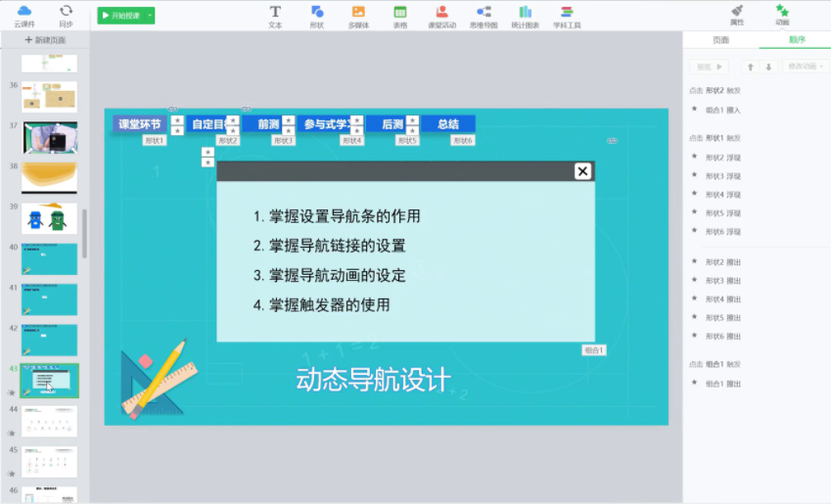Screen dimensions: 831x504
Task: Open the 属性 properties panel icon
Action: [x=737, y=15]
